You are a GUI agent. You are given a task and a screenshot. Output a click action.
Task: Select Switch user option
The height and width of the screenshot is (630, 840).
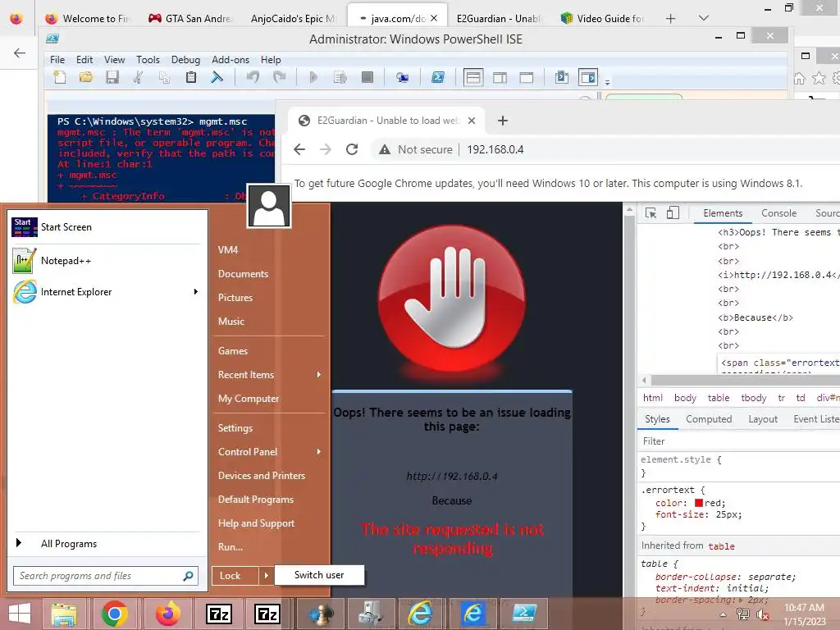pos(319,575)
